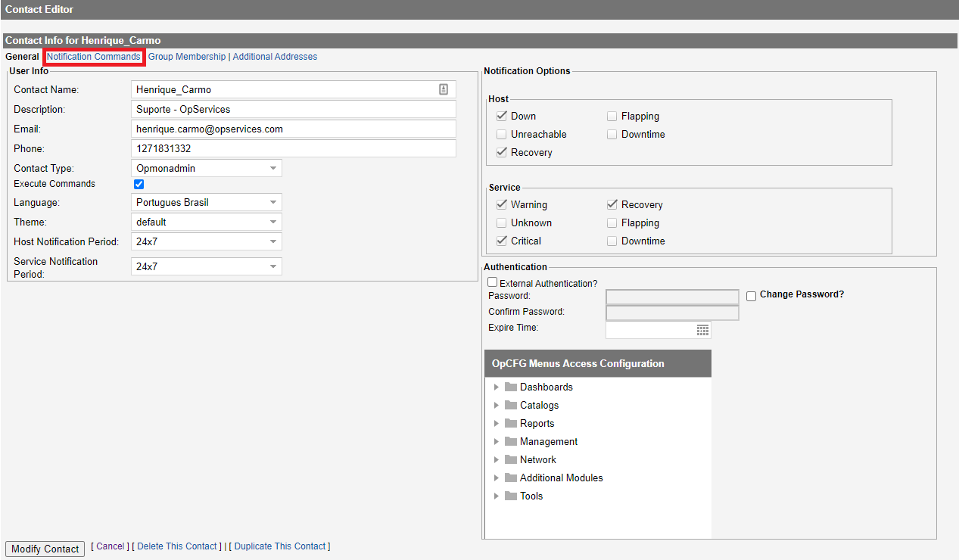The width and height of the screenshot is (959, 560).
Task: Open the Group Membership tab
Action: point(187,57)
